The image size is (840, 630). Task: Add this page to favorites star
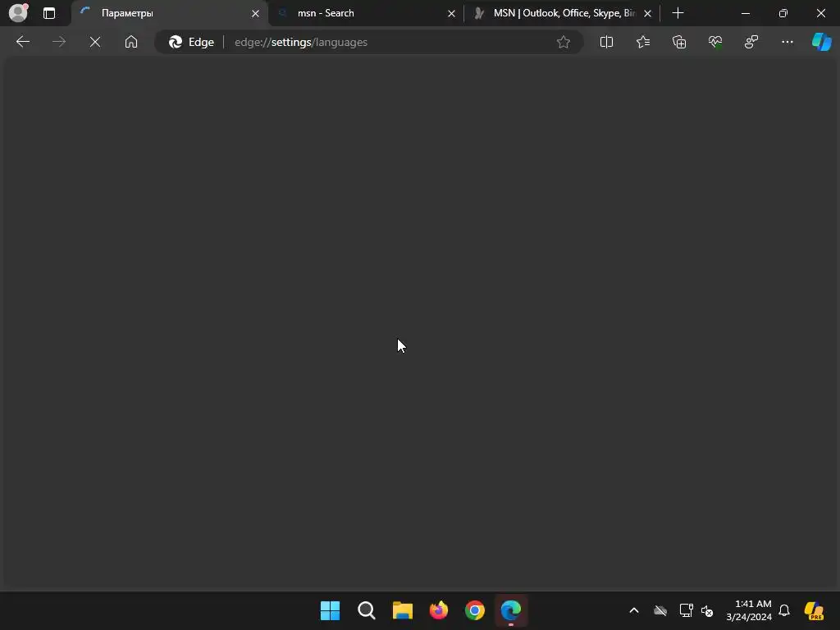(x=563, y=42)
